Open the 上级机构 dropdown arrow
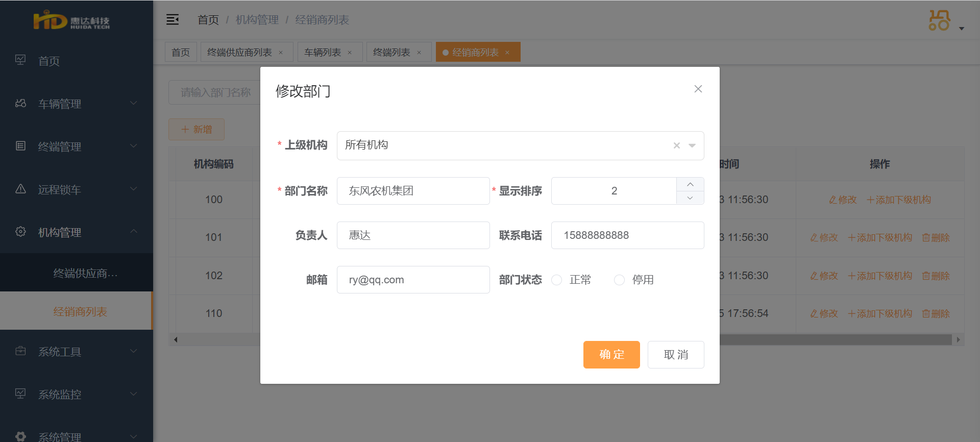Image resolution: width=980 pixels, height=442 pixels. coord(692,145)
